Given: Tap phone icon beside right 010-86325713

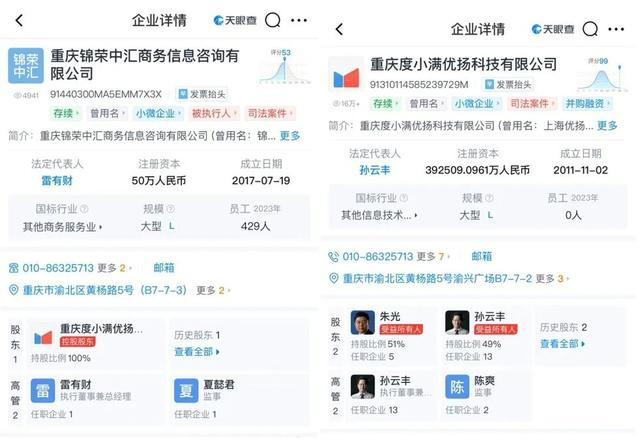Looking at the screenshot, I should click(x=333, y=257).
